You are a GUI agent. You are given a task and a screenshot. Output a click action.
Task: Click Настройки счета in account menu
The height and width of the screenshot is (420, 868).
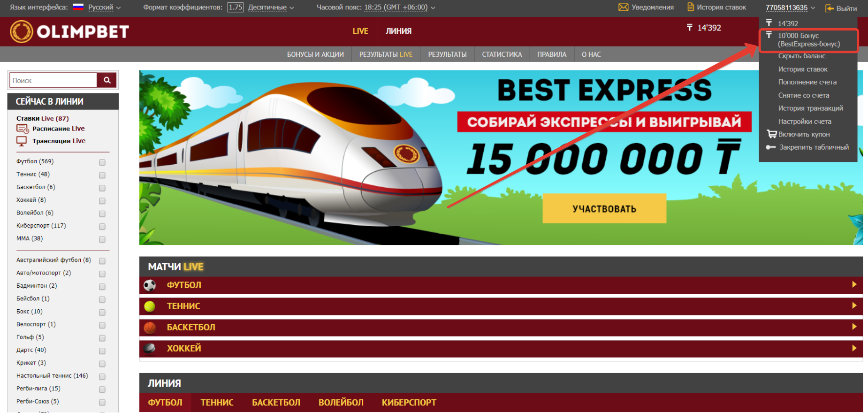point(804,121)
